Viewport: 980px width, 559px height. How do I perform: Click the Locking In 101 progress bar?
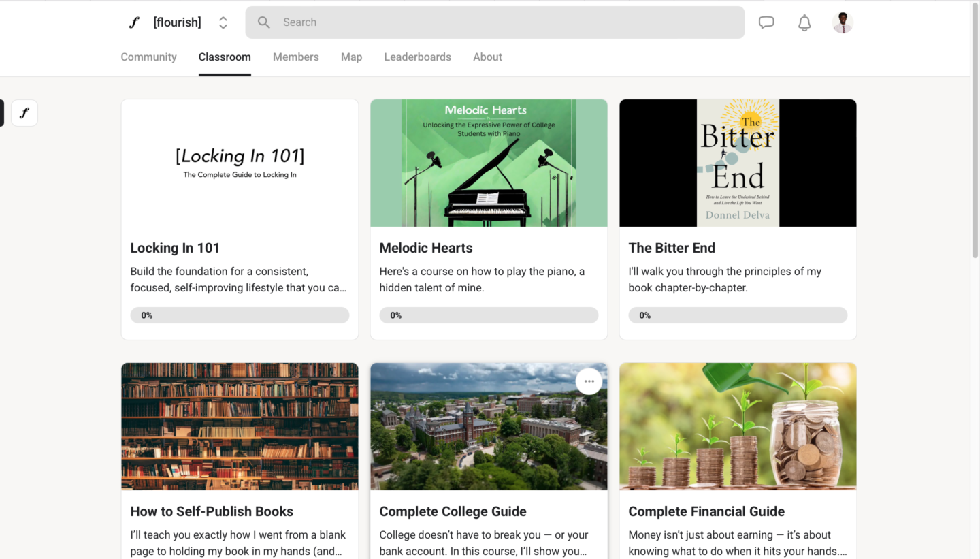pyautogui.click(x=240, y=315)
